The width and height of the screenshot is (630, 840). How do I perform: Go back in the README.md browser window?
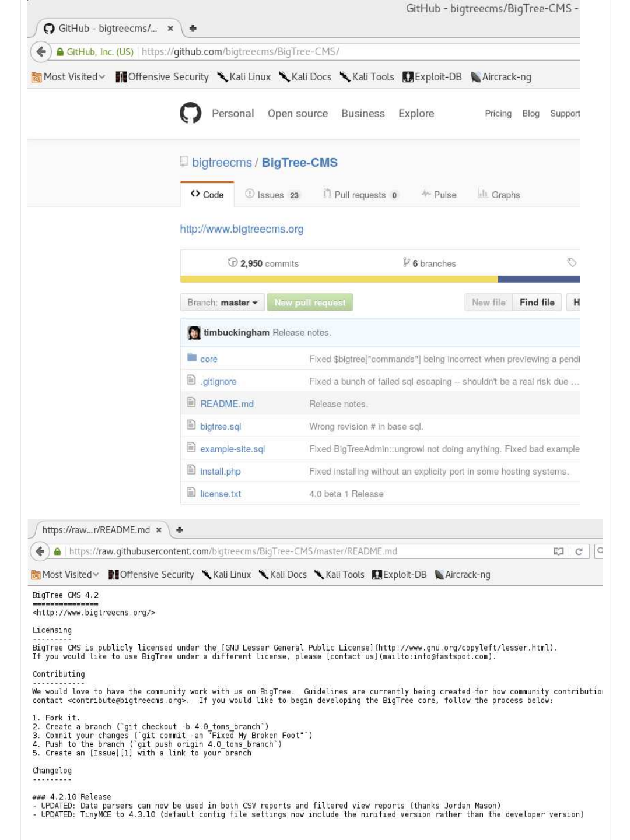point(40,551)
